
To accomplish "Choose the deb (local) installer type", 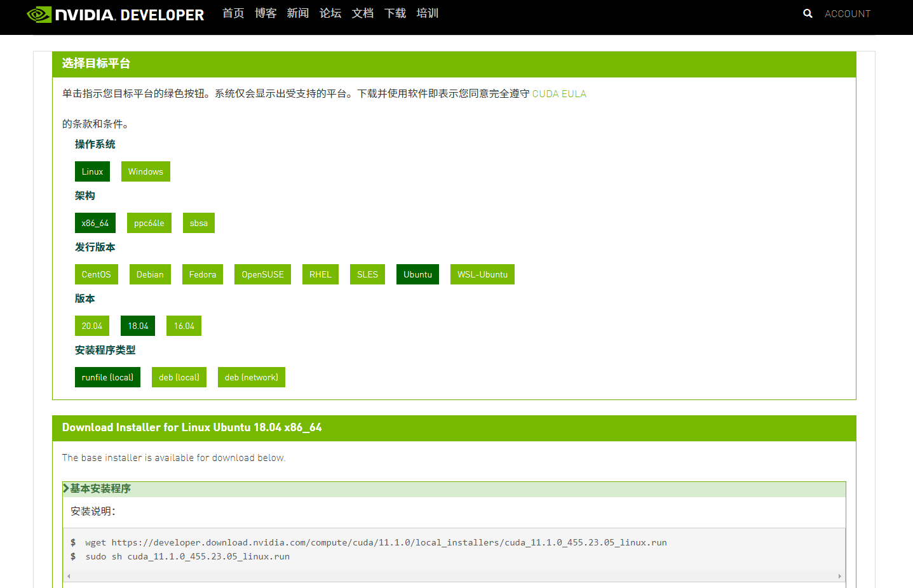I will tap(179, 377).
